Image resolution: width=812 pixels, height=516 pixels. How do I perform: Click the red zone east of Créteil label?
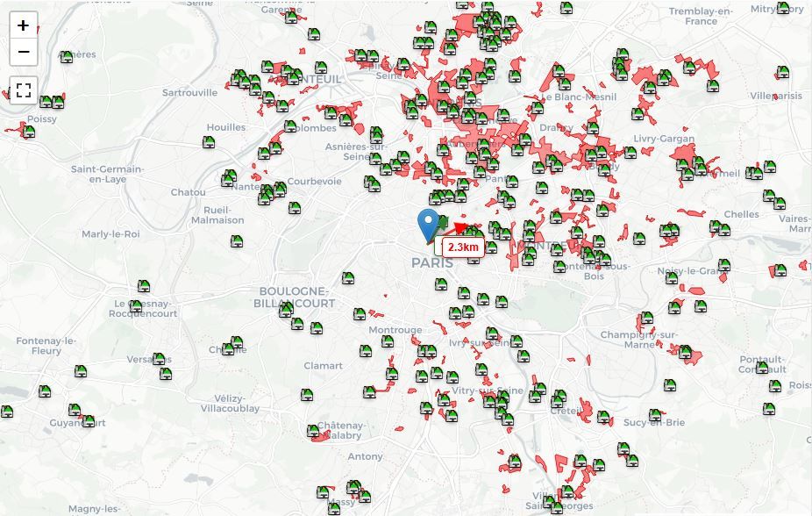pyautogui.click(x=585, y=409)
